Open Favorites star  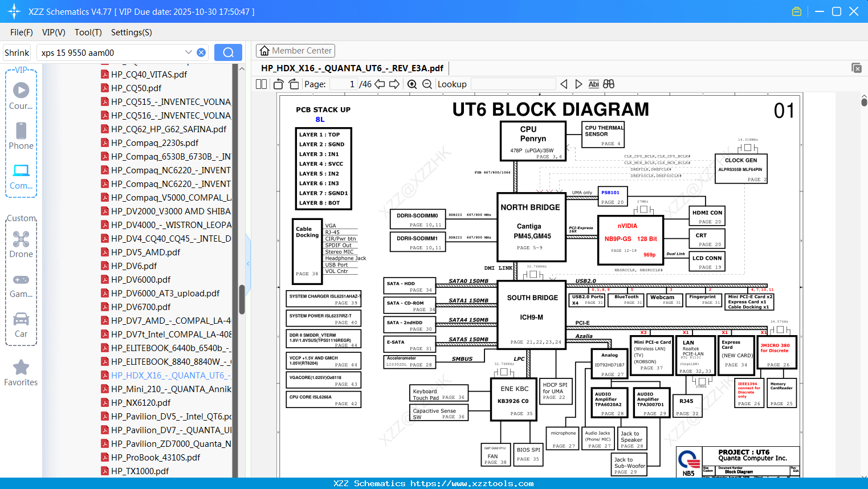click(x=21, y=373)
